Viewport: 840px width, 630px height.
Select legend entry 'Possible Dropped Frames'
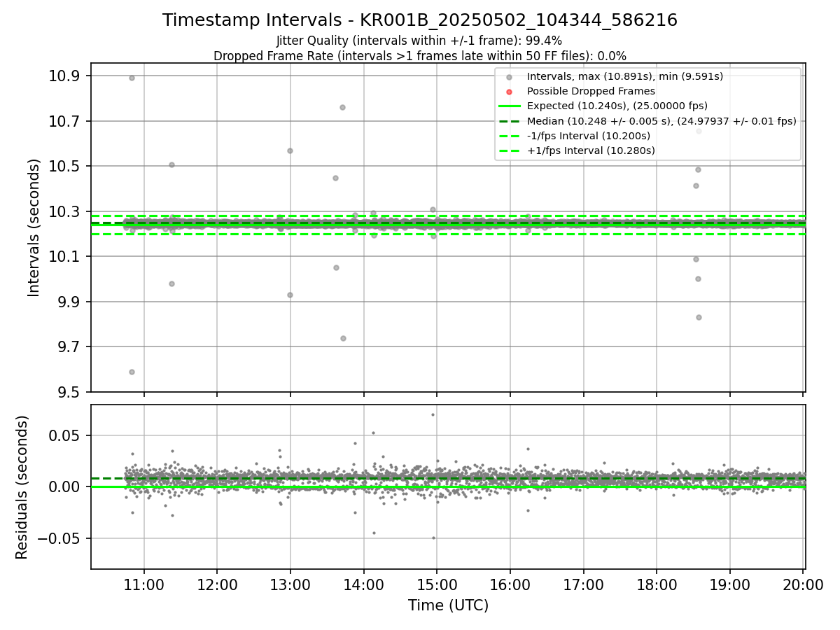(591, 91)
